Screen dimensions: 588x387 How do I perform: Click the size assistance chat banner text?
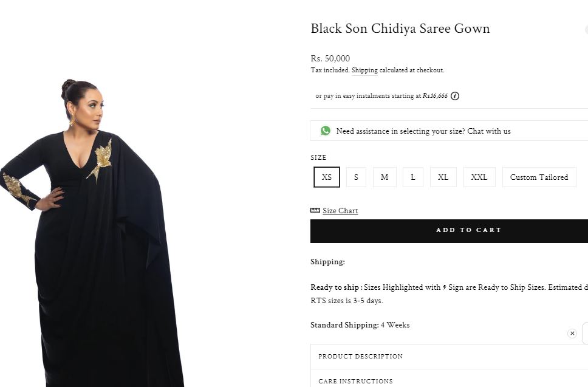pos(423,131)
